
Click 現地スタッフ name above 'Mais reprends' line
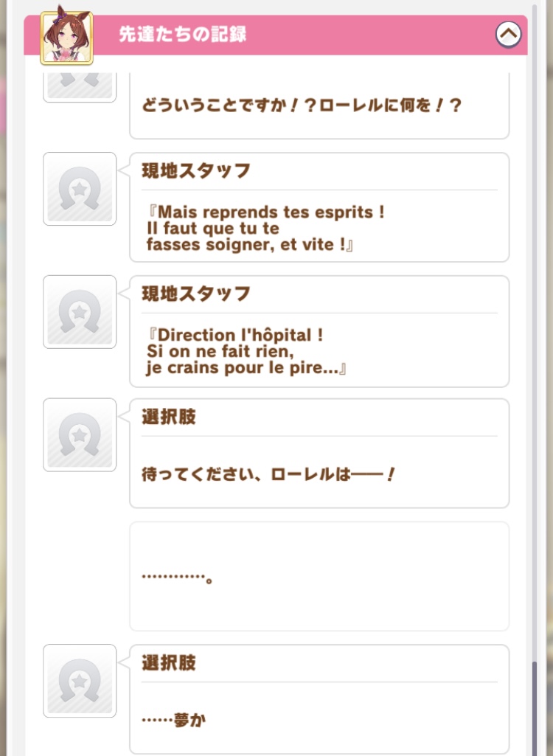pyautogui.click(x=196, y=171)
